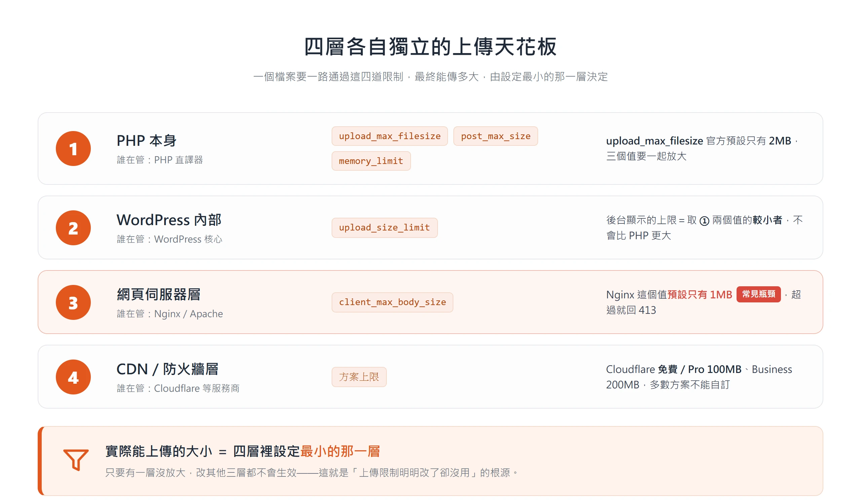The height and width of the screenshot is (504, 861).
Task: Click the text 誰在管：Cloudflare 等服務商
Action: (x=178, y=388)
